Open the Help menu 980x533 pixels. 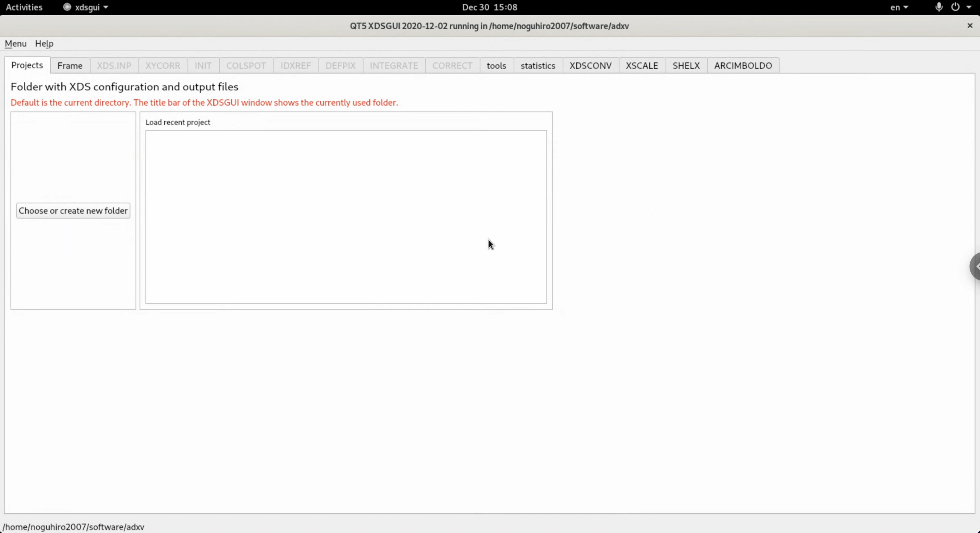[x=44, y=43]
